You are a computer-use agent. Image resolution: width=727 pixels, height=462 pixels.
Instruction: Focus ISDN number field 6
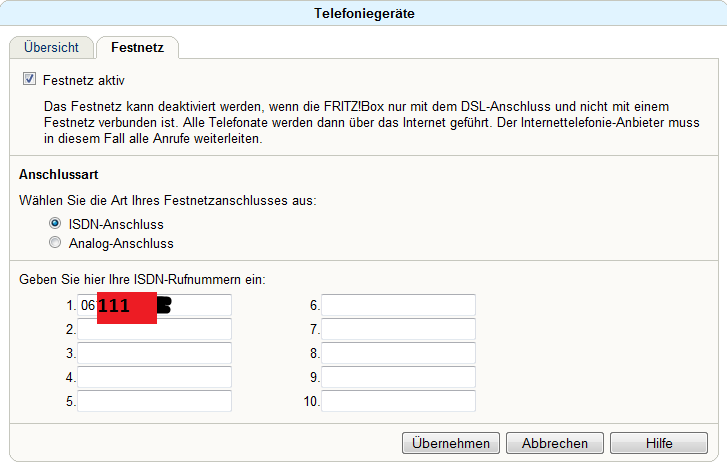tap(398, 305)
